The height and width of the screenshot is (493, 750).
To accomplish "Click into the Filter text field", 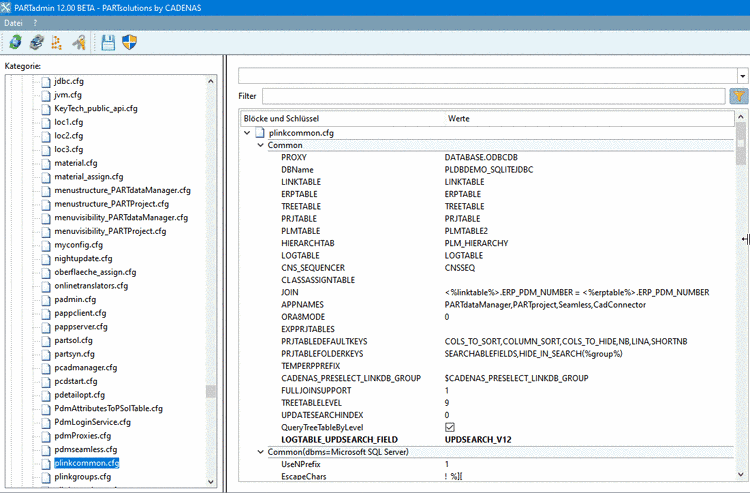I will [494, 96].
